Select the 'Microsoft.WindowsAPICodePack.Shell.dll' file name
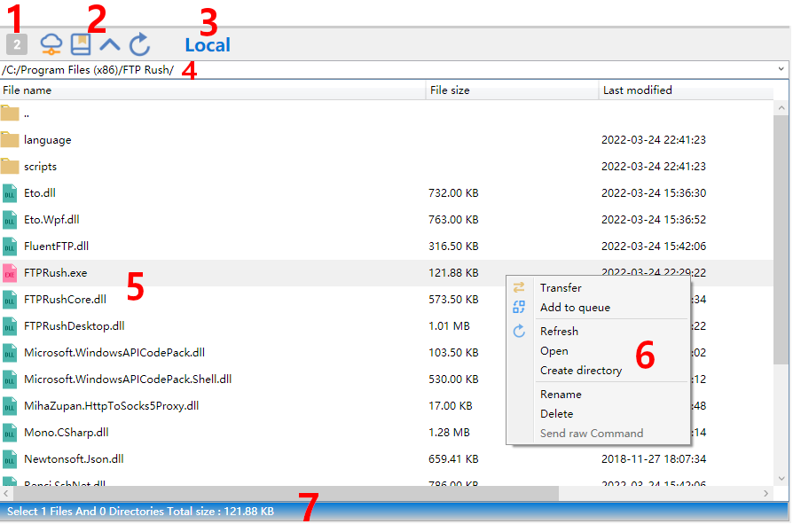The width and height of the screenshot is (793, 532). [x=128, y=379]
